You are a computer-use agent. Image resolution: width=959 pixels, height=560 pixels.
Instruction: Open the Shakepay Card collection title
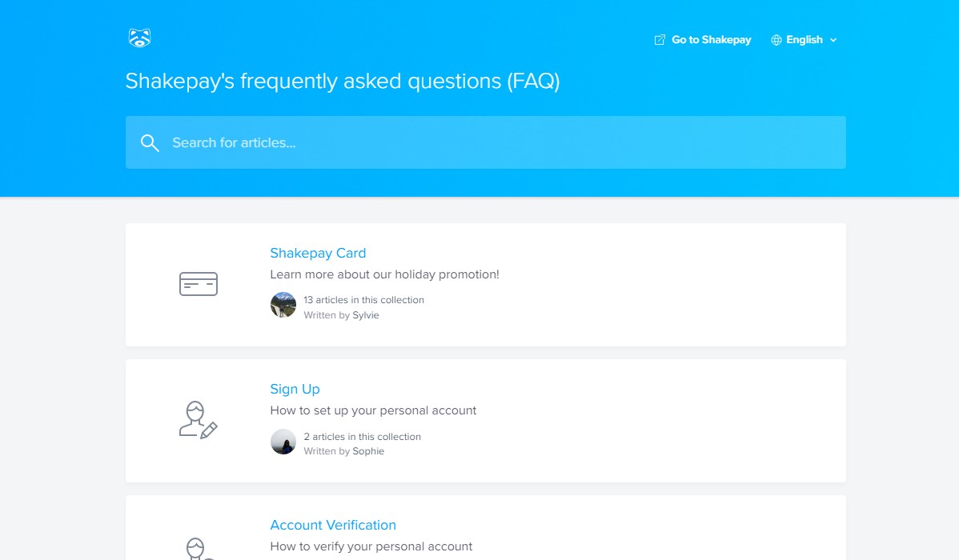(318, 253)
